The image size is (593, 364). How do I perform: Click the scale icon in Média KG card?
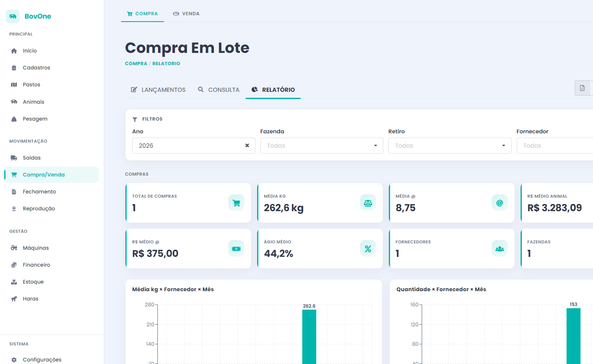[x=368, y=203]
